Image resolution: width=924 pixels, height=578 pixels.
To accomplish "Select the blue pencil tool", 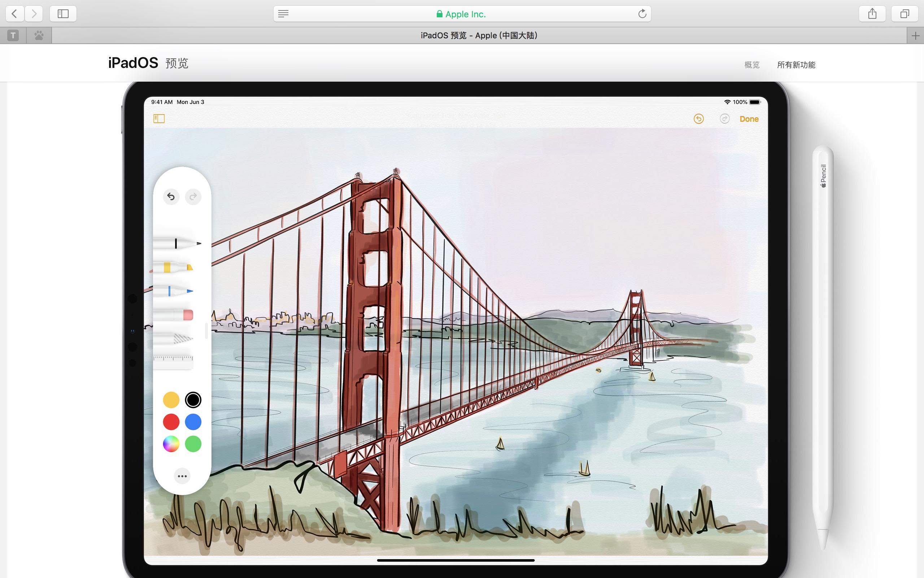I will point(173,291).
